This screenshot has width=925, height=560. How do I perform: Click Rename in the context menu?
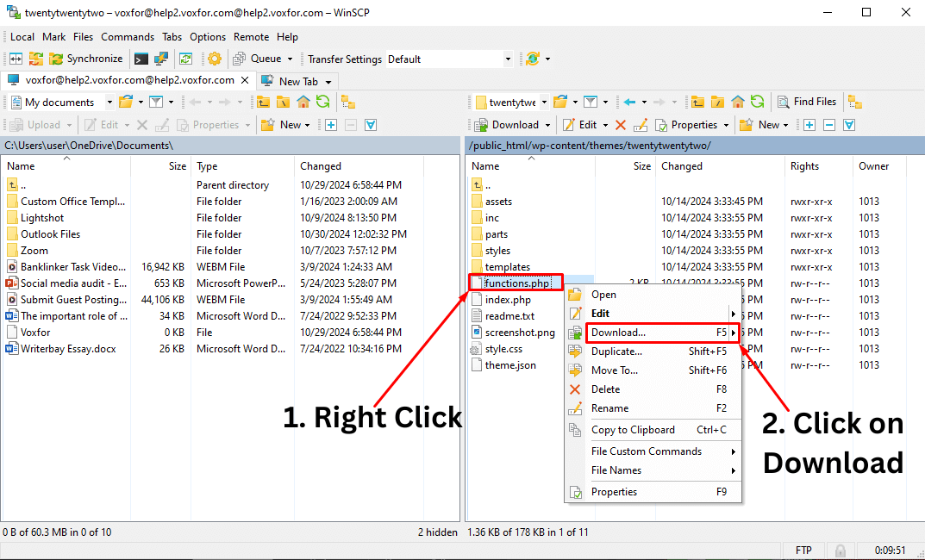point(609,408)
